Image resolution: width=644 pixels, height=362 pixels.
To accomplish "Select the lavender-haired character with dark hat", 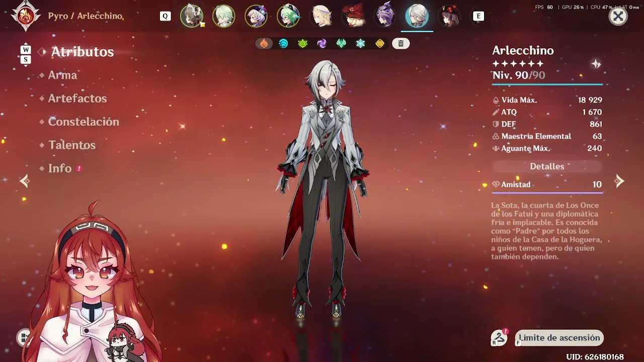I will pyautogui.click(x=256, y=16).
